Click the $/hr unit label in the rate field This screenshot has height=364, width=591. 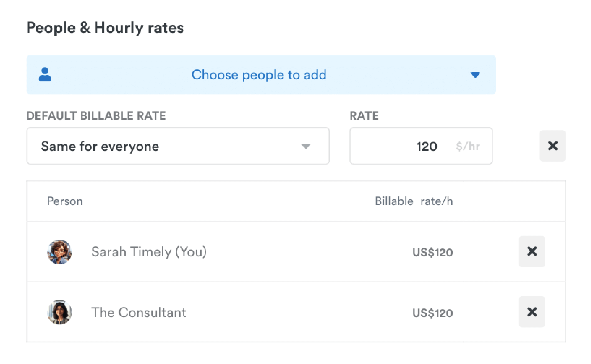(468, 146)
